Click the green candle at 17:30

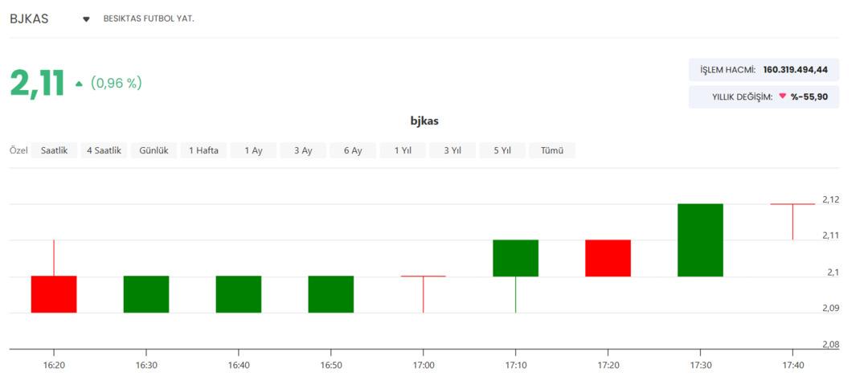click(700, 240)
